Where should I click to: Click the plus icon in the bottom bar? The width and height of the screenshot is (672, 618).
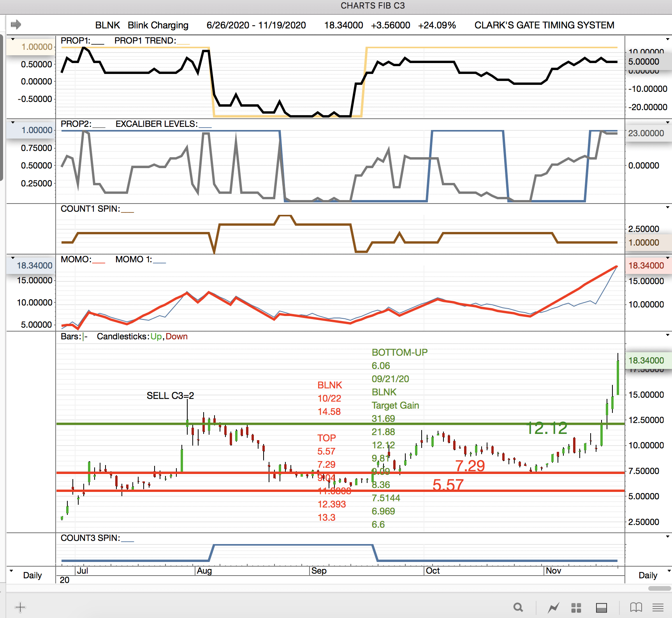point(20,607)
